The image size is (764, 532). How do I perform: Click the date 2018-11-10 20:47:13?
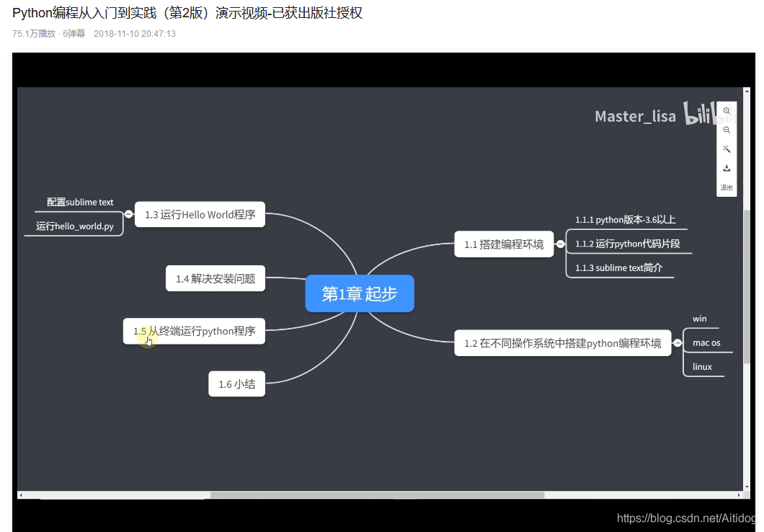pyautogui.click(x=135, y=34)
